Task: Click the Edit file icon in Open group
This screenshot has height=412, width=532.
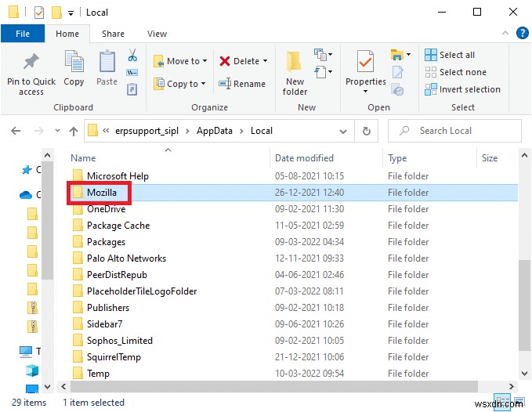Action: pyautogui.click(x=397, y=72)
